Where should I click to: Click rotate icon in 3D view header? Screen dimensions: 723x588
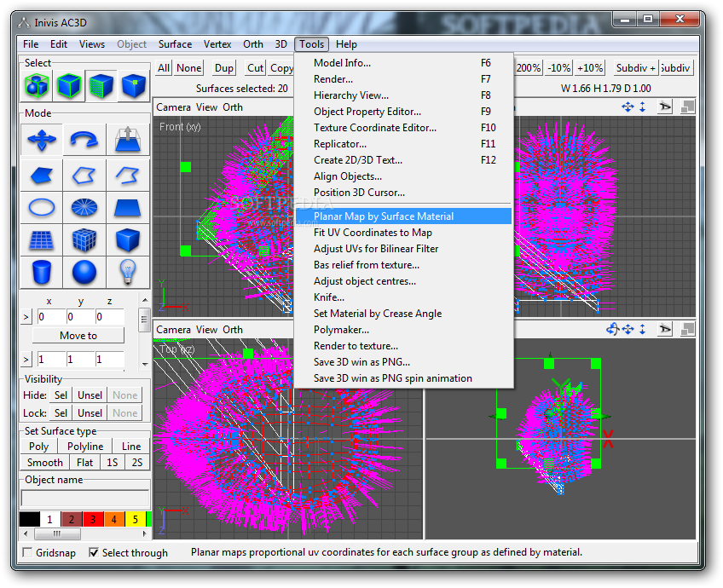pyautogui.click(x=612, y=329)
